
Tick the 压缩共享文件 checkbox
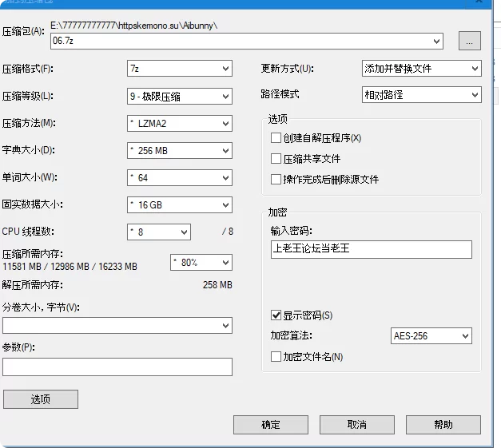point(276,159)
